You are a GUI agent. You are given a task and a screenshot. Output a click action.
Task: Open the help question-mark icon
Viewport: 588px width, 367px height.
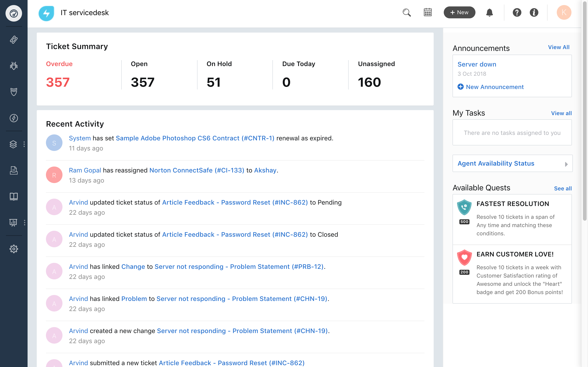click(x=517, y=12)
